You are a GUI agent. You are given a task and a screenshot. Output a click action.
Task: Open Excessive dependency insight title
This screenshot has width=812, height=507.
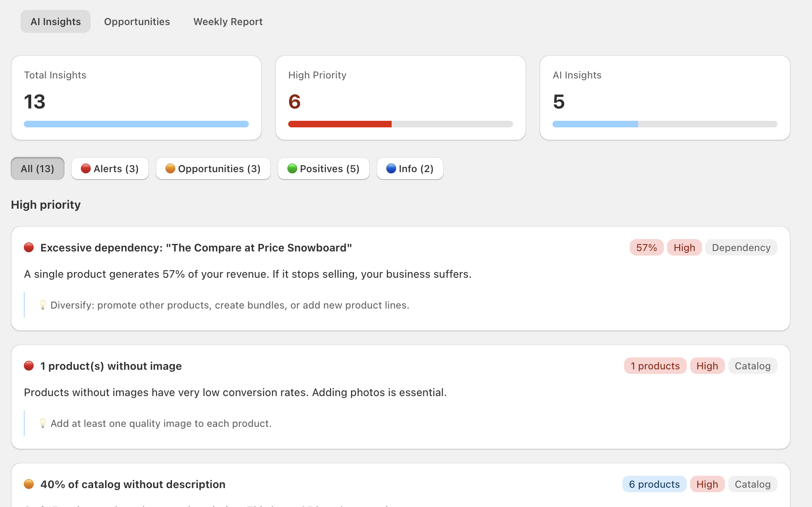[x=196, y=248]
